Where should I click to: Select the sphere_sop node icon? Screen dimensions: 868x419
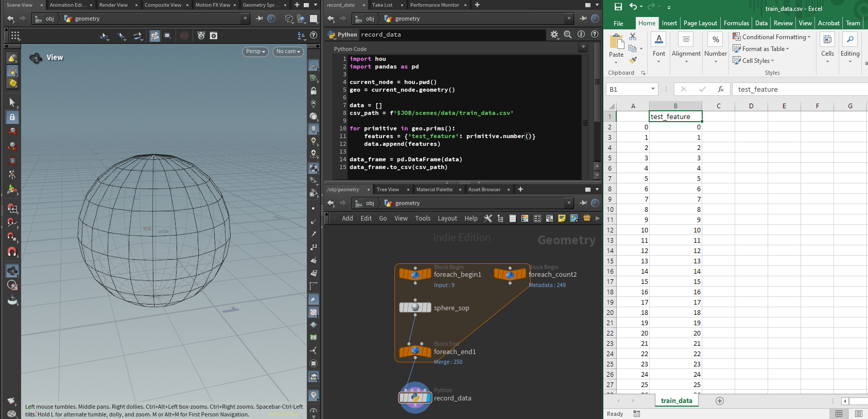pyautogui.click(x=415, y=308)
